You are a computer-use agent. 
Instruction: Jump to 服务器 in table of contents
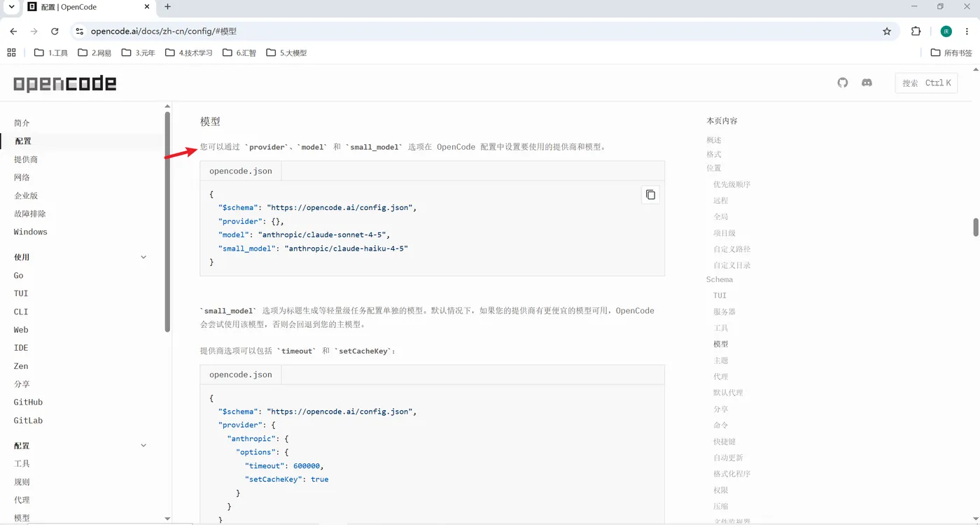724,311
